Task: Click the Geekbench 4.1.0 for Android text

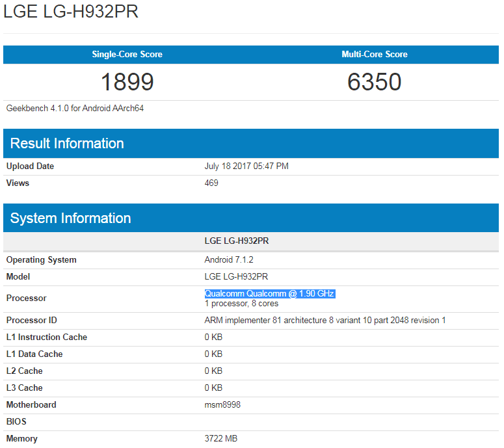Action: (x=75, y=109)
